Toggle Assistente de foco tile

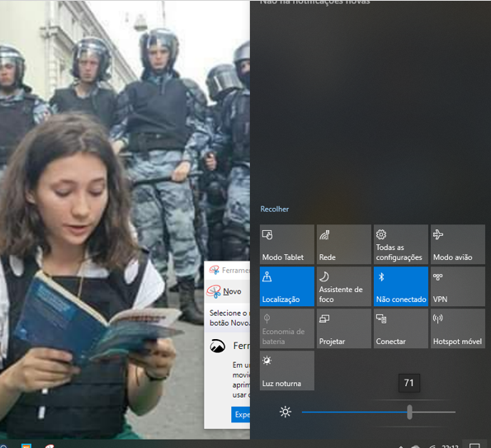[x=344, y=286]
